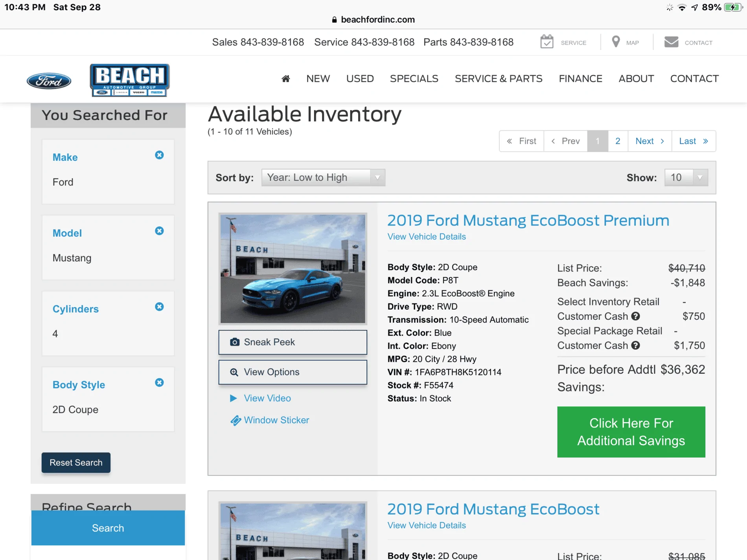Viewport: 747px width, 560px height.
Task: Click the Make filter heading
Action: pyautogui.click(x=65, y=157)
